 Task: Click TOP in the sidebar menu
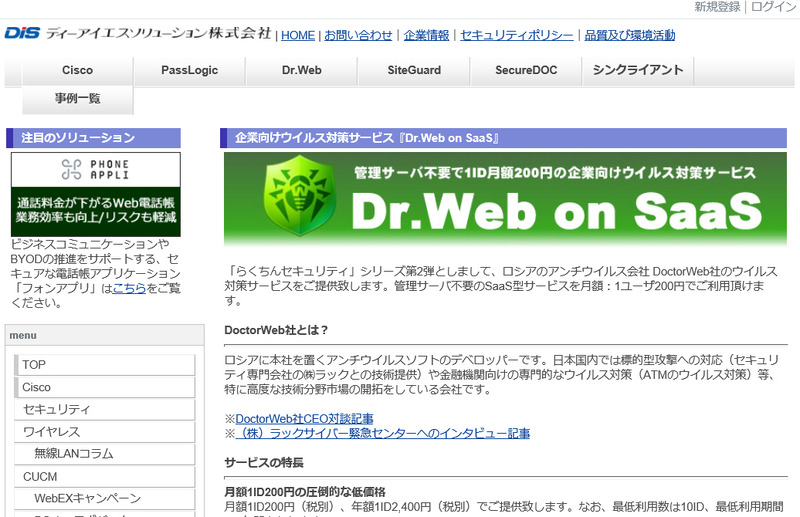click(x=34, y=364)
